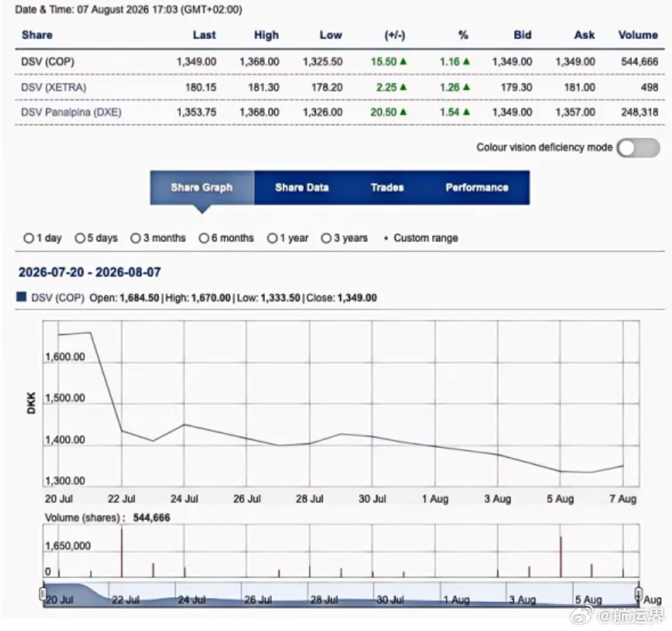Click the 1,600.00 price axis label
Image resolution: width=672 pixels, height=631 pixels.
tap(65, 357)
